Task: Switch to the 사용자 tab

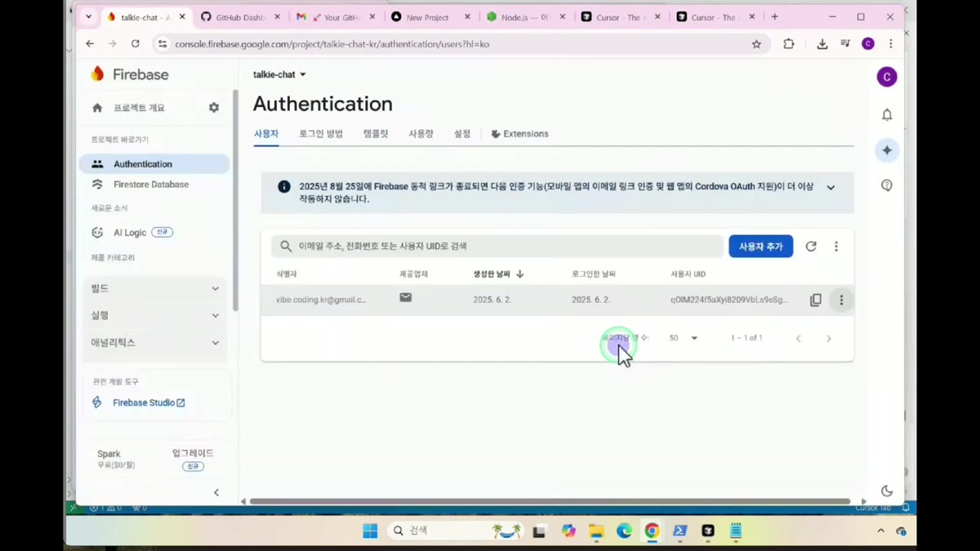Action: [x=266, y=134]
